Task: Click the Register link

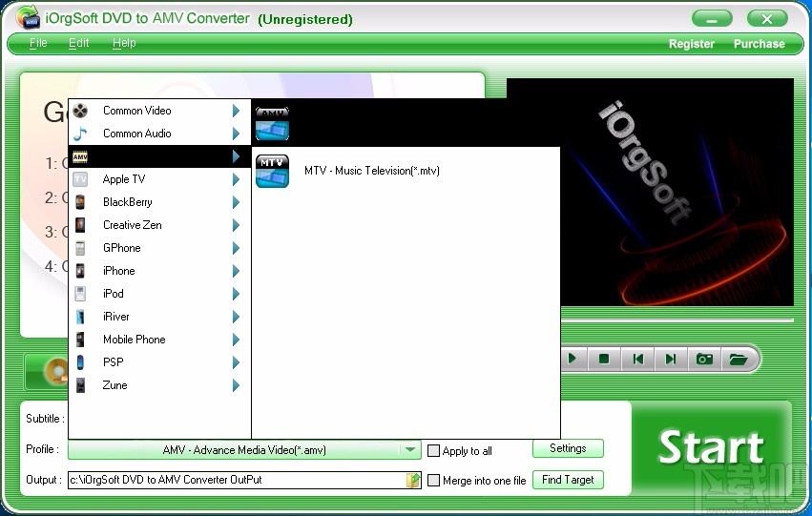Action: [x=692, y=44]
